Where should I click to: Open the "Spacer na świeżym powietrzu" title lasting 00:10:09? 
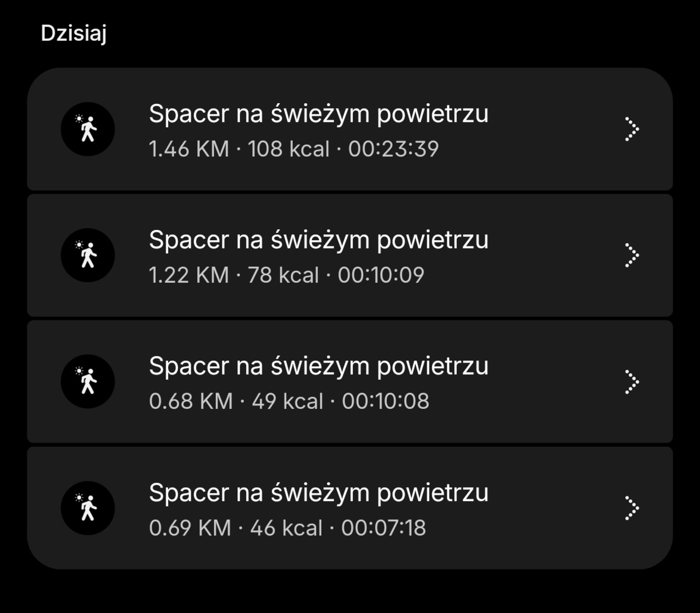tap(318, 240)
